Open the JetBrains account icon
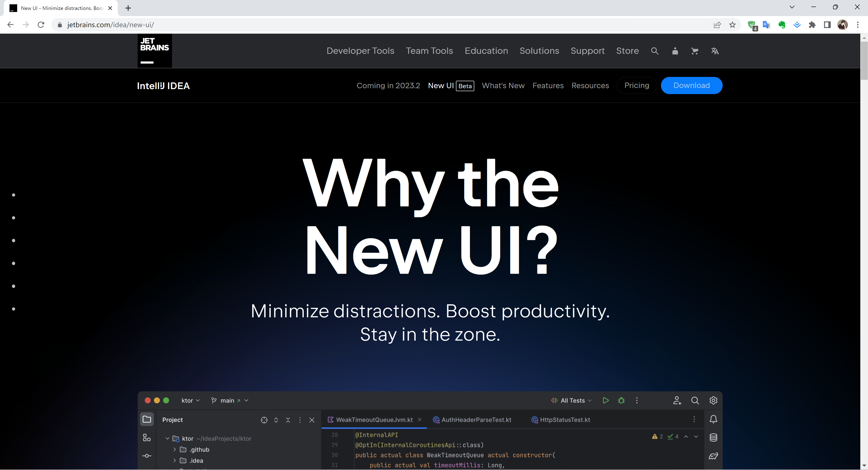Viewport: 868px width, 470px height. coord(675,51)
